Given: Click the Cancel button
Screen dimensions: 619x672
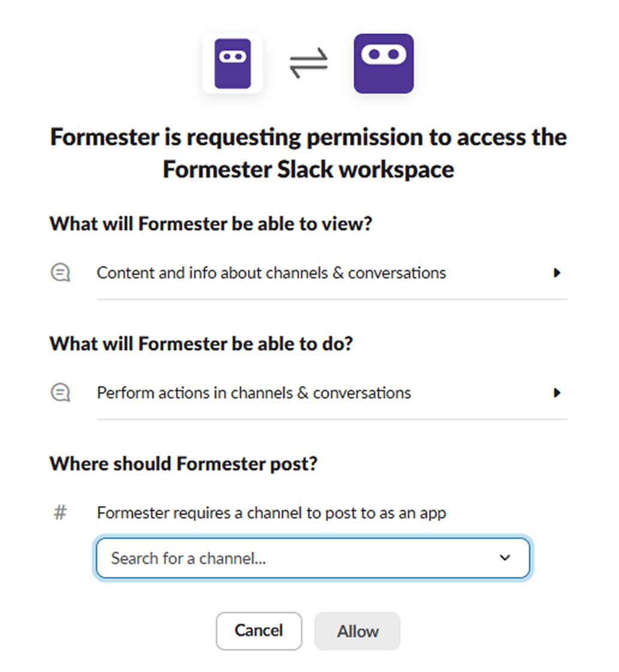Looking at the screenshot, I should pyautogui.click(x=259, y=631).
